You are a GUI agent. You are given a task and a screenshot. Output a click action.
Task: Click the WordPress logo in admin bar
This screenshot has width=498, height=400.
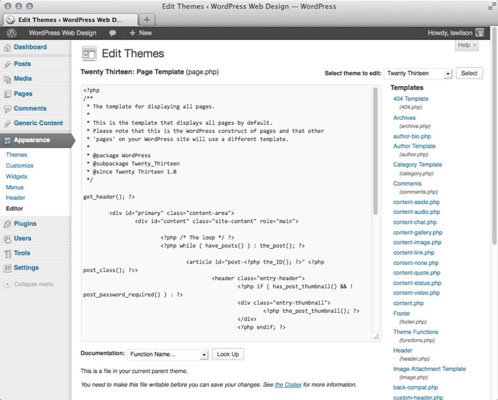pyautogui.click(x=12, y=33)
